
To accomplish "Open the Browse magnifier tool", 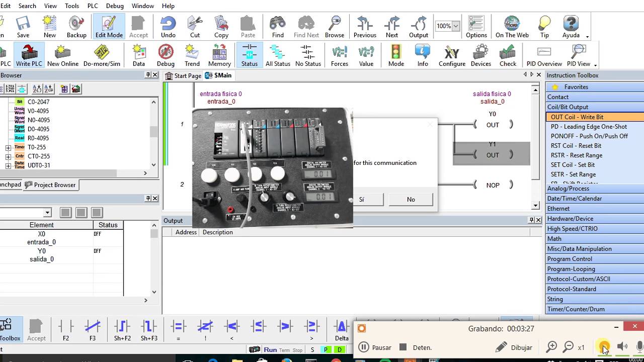I will (x=335, y=27).
